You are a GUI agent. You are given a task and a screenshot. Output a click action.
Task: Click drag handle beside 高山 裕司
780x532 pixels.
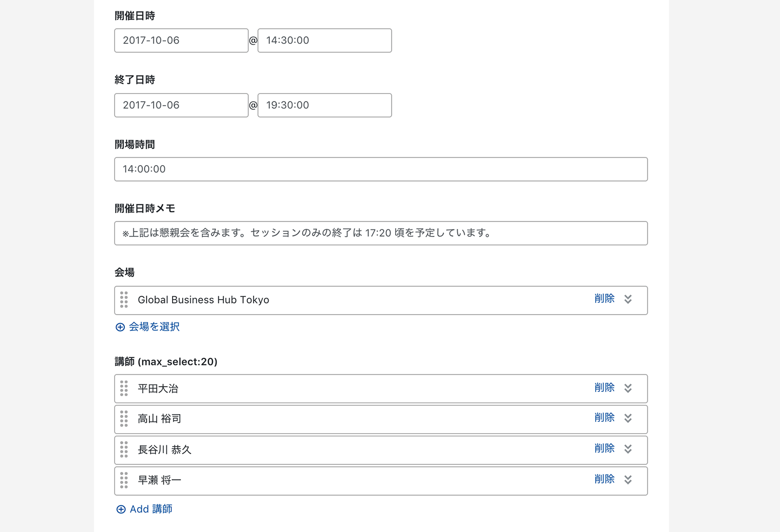(x=124, y=418)
